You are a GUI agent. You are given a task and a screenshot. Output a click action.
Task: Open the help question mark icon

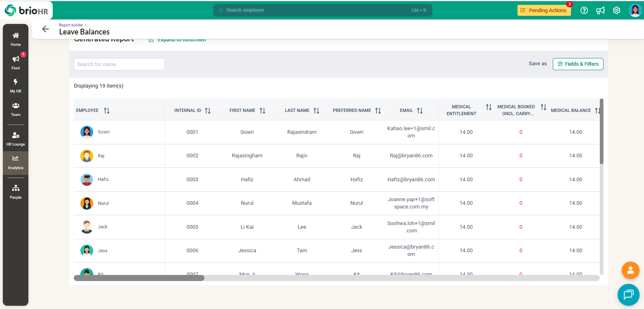click(x=584, y=11)
